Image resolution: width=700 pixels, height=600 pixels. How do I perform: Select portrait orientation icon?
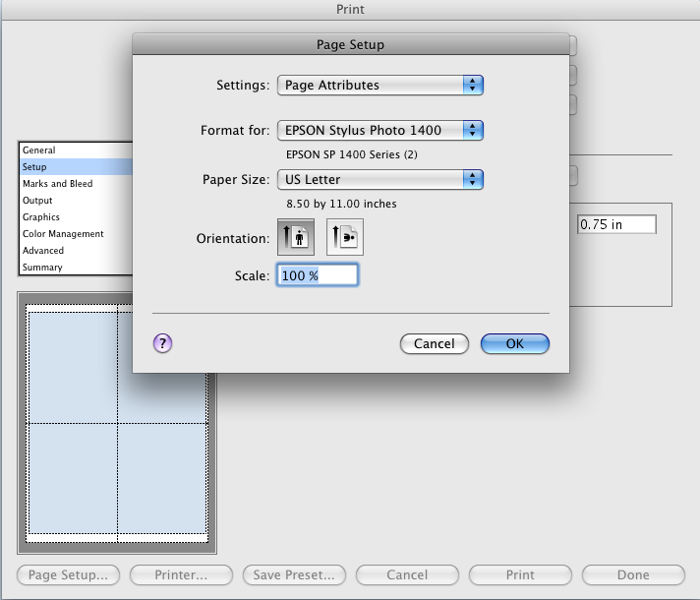click(x=296, y=237)
